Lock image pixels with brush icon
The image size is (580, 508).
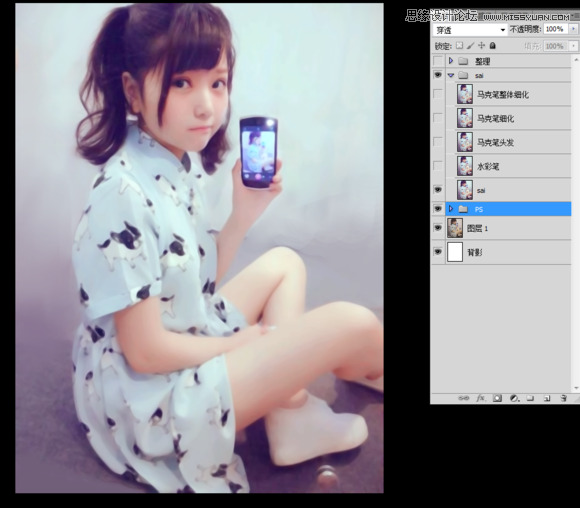tap(470, 46)
